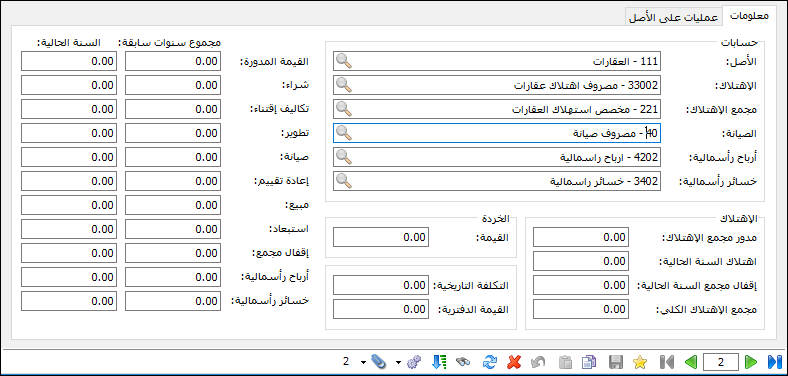Search accounts for الأصل field magnifier
The image size is (788, 376).
(x=344, y=60)
